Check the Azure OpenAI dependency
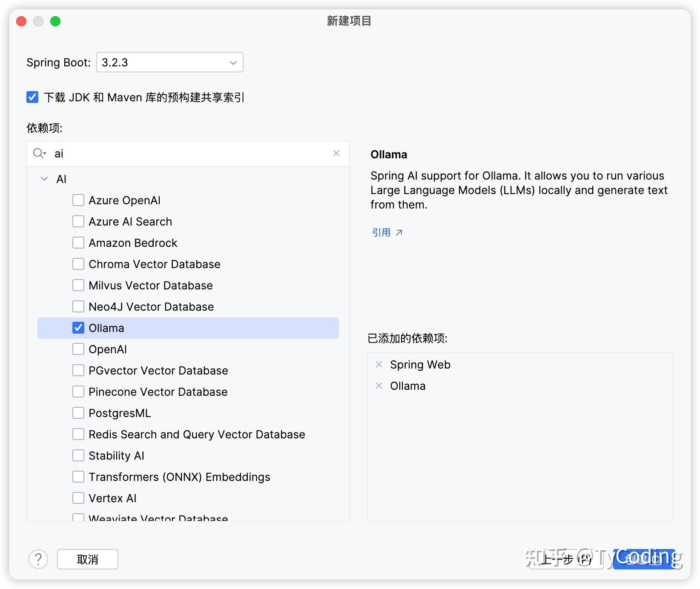700x589 pixels. 78,200
